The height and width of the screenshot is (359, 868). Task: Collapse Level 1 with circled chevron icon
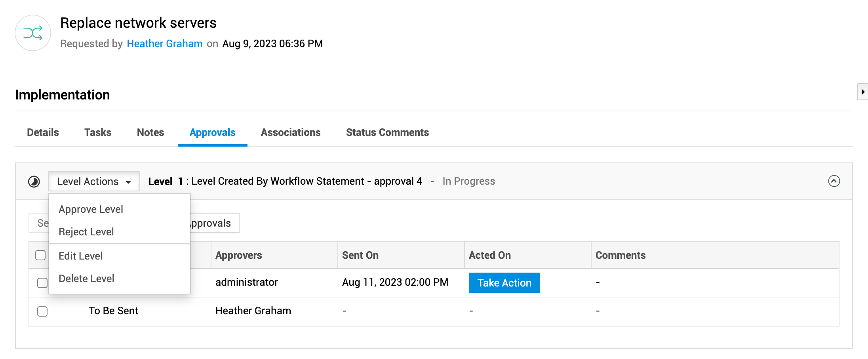point(834,181)
